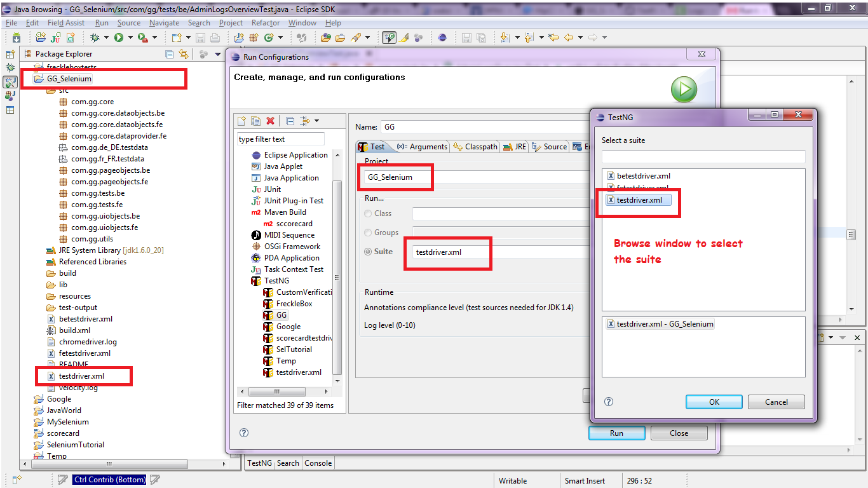Open the File menu
The image size is (868, 488).
11,23
